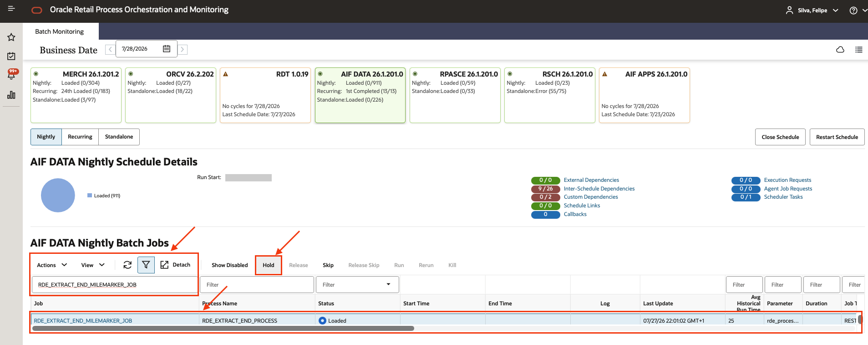Open Callbacks link
868x345 pixels.
coord(575,214)
